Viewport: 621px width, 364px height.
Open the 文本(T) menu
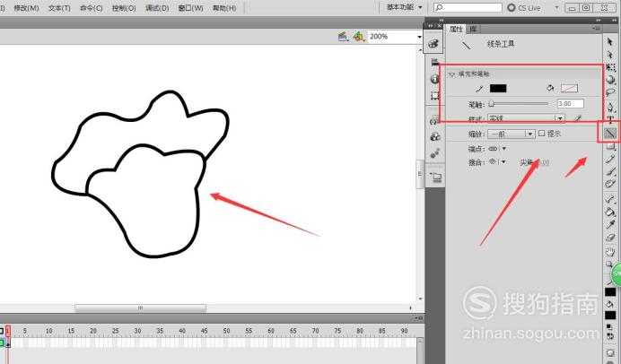59,8
